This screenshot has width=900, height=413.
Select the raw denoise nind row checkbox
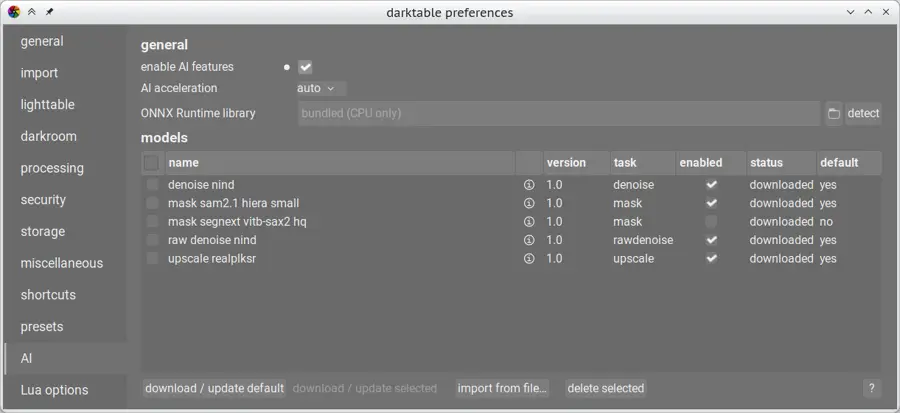(152, 240)
